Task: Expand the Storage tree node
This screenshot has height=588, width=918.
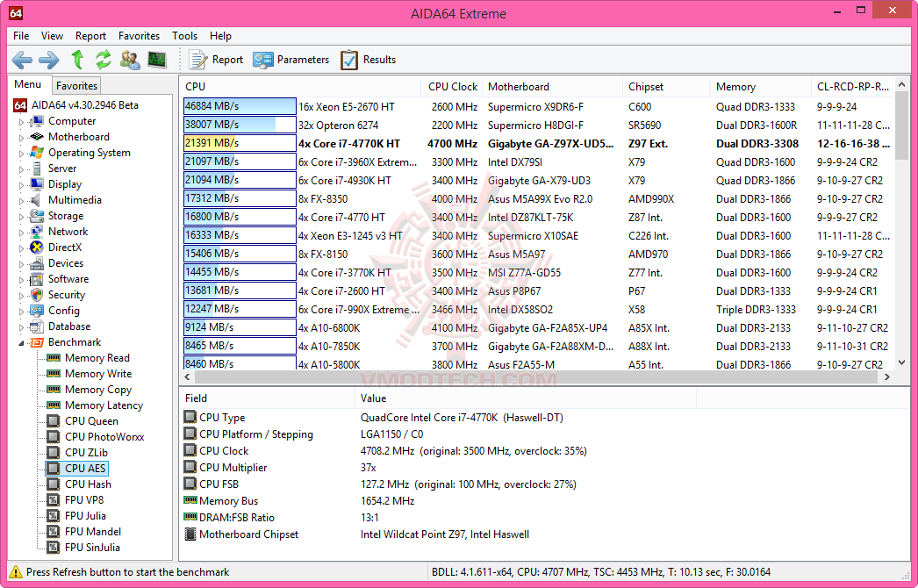Action: 22,217
